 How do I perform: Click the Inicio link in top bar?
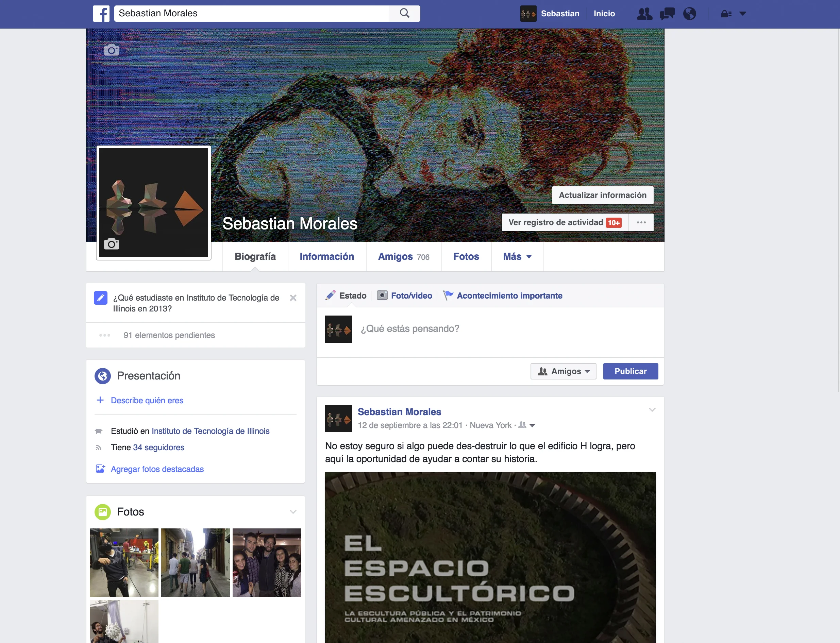point(604,14)
